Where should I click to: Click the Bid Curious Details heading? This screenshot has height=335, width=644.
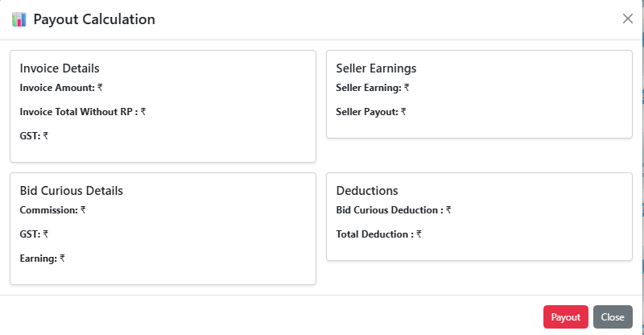(x=71, y=191)
